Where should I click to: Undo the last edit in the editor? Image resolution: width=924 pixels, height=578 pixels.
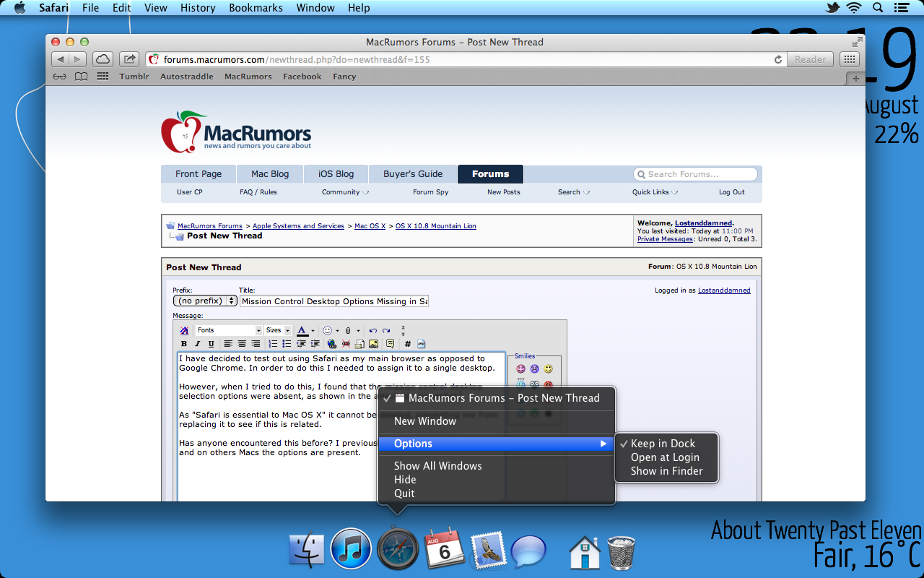pyautogui.click(x=373, y=330)
